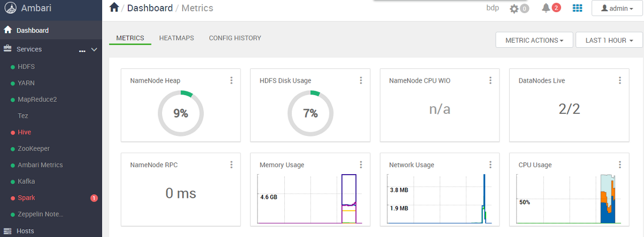The width and height of the screenshot is (644, 237).
Task: Open NameNode CPU WIO widget menu
Action: [491, 81]
